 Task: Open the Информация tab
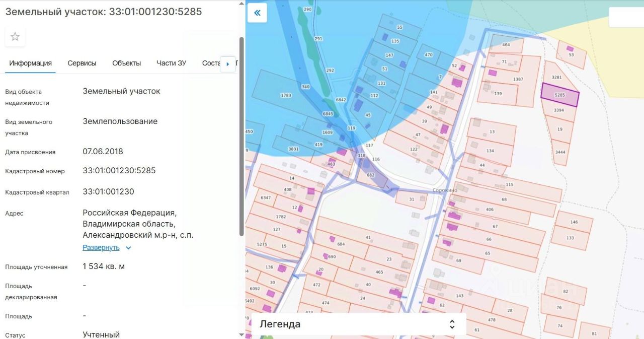(30, 63)
